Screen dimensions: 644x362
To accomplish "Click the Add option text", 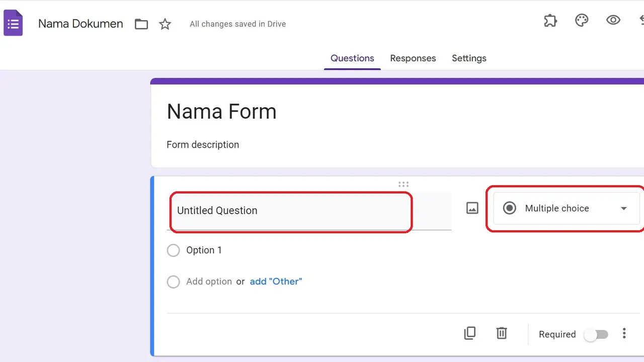I will click(x=209, y=281).
